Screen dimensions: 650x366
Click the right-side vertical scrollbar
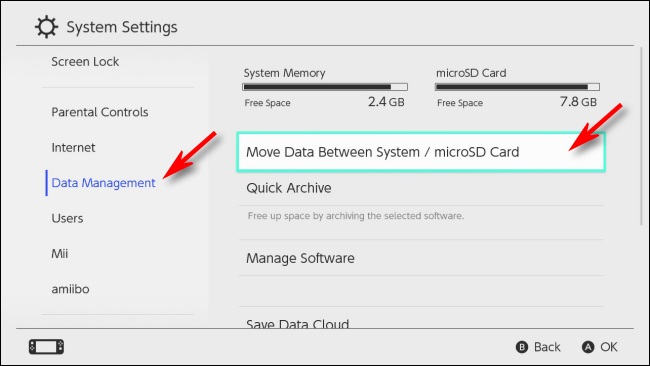click(641, 137)
